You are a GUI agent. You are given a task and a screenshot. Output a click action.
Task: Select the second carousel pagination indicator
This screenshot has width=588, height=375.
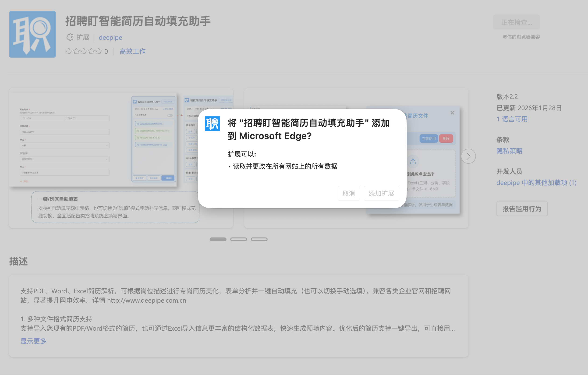tap(239, 239)
